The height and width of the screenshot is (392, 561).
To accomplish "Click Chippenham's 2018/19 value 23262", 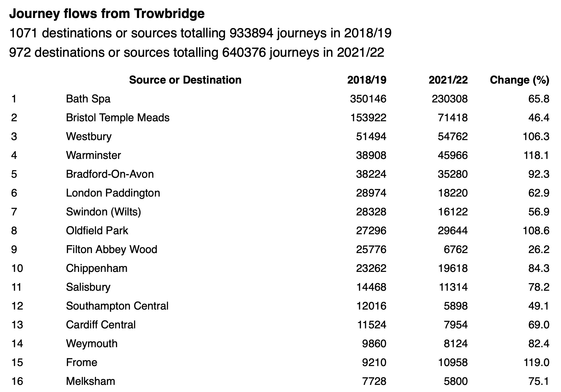I will 371,268.
